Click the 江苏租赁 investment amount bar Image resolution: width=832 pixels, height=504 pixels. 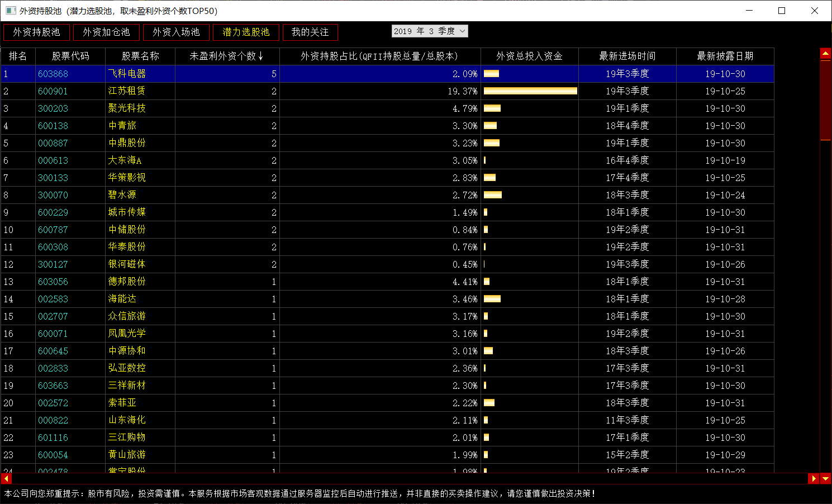coord(530,91)
